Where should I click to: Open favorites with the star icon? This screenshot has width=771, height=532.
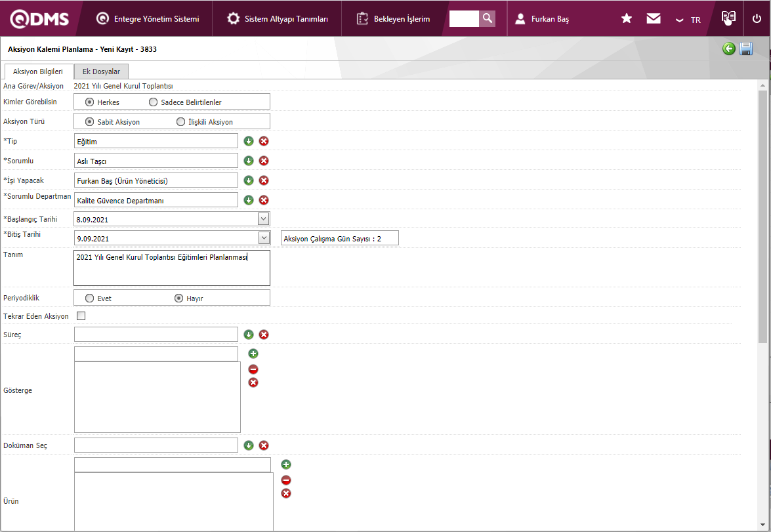point(627,19)
